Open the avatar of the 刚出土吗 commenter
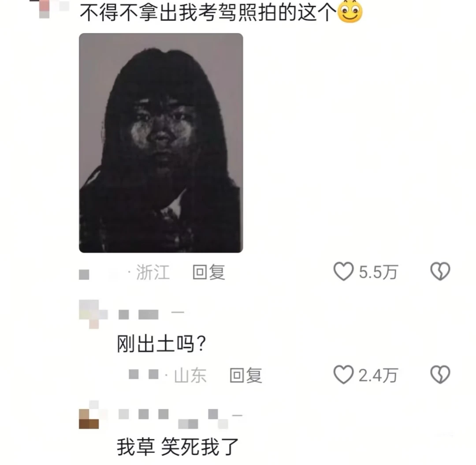476x465 pixels. pyautogui.click(x=93, y=314)
